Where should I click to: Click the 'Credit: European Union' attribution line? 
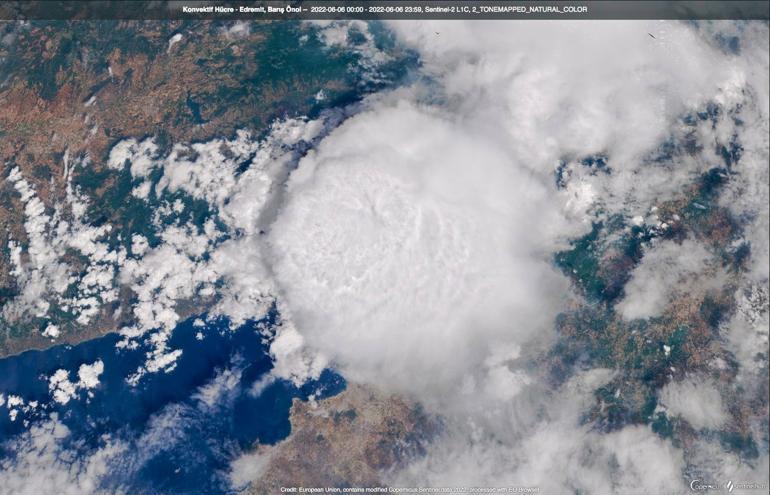tap(410, 490)
